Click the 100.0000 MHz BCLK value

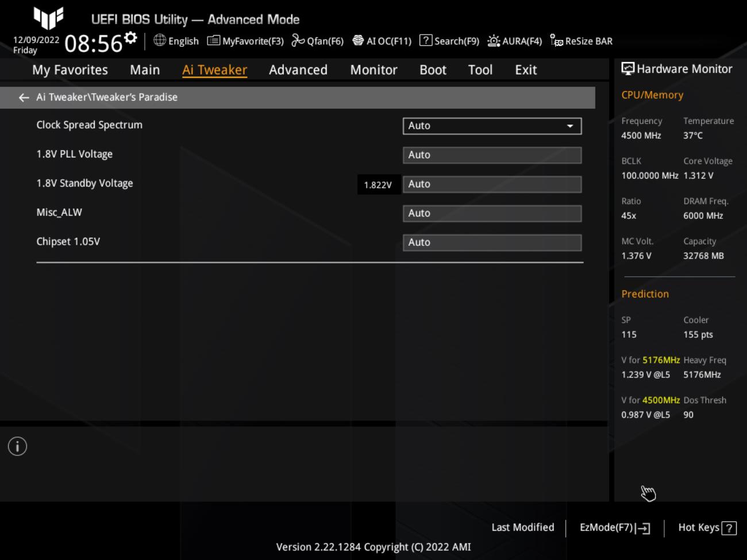click(650, 176)
